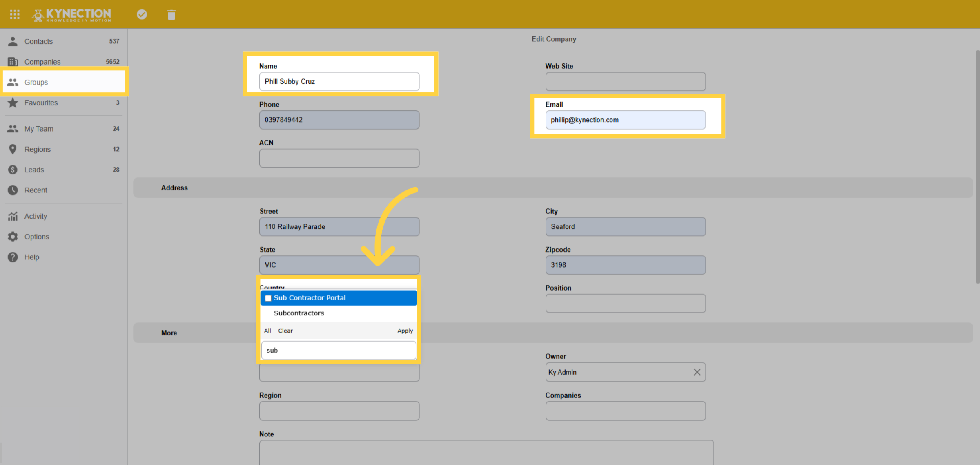Click the Help question mark icon
Image resolution: width=980 pixels, height=465 pixels.
pos(13,257)
